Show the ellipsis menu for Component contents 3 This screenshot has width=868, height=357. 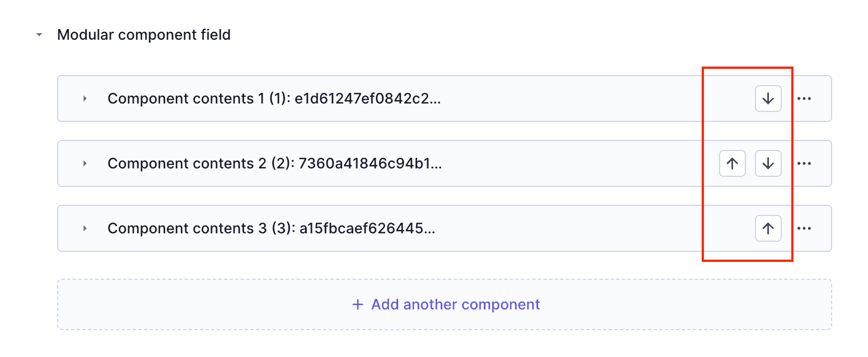click(x=804, y=228)
